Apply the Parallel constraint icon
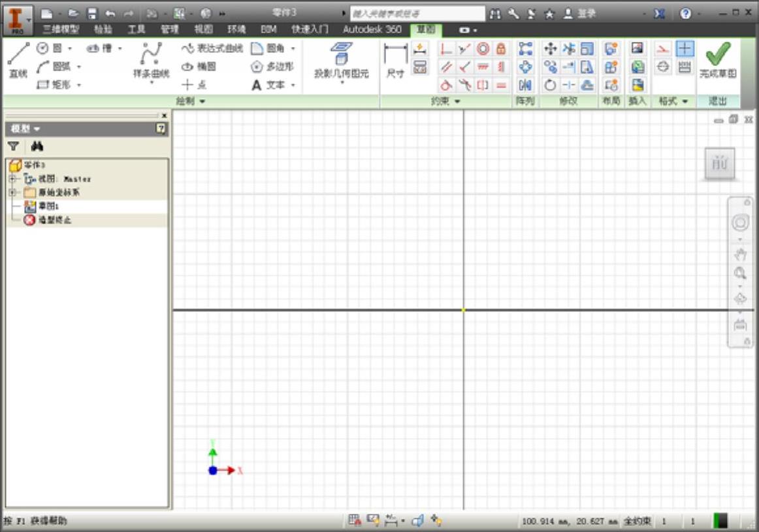Image resolution: width=759 pixels, height=532 pixels. click(x=446, y=67)
